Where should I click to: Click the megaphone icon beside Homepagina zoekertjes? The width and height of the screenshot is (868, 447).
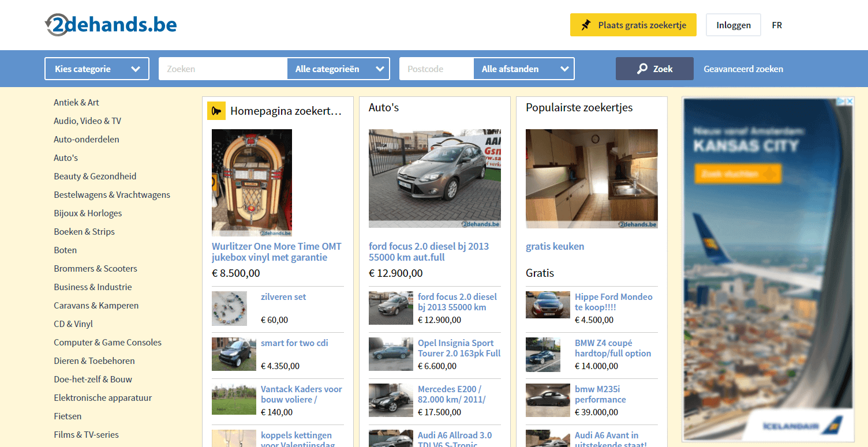[x=216, y=111]
